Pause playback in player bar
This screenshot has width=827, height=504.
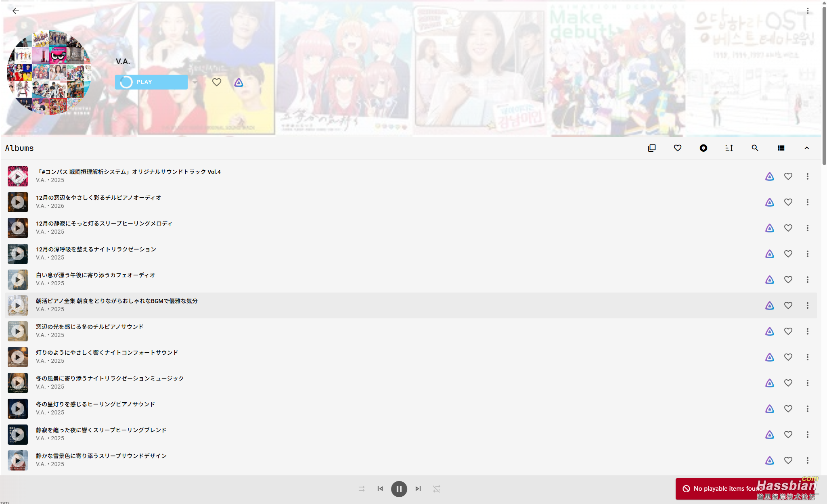[399, 489]
